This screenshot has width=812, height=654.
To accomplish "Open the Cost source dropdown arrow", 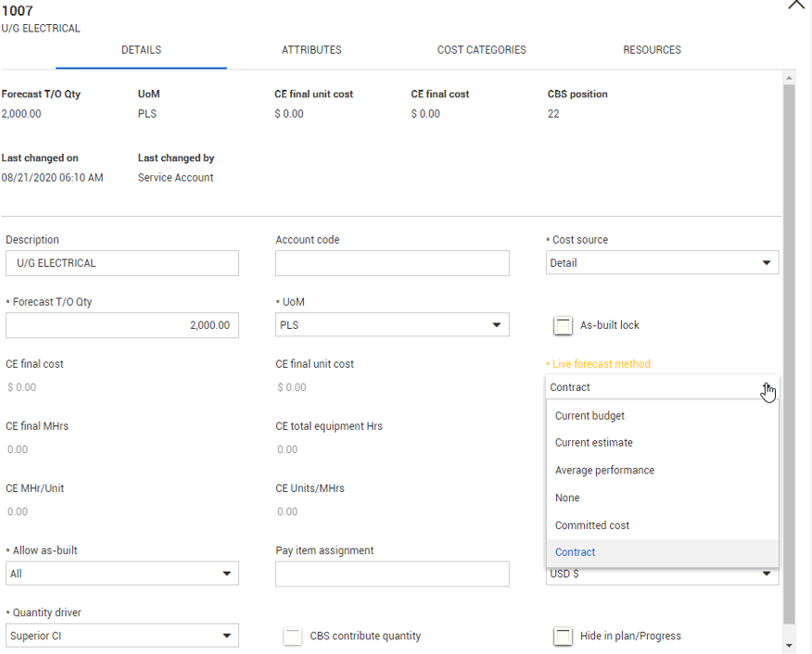I will pos(767,263).
